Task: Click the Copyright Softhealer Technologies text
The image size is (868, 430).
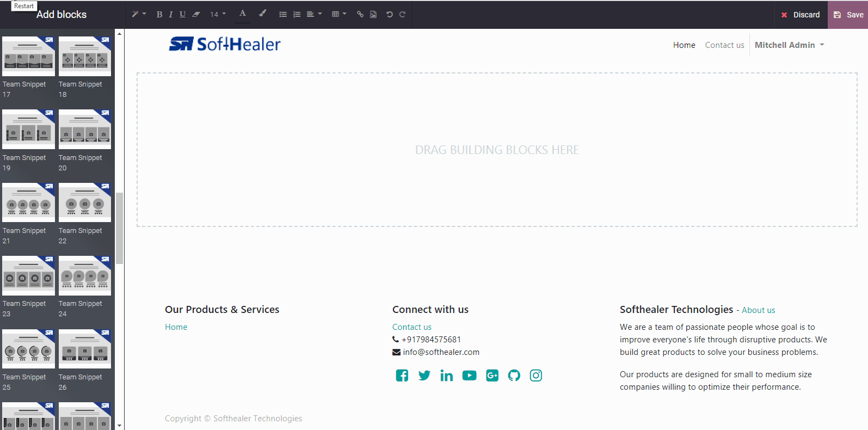Action: [233, 419]
